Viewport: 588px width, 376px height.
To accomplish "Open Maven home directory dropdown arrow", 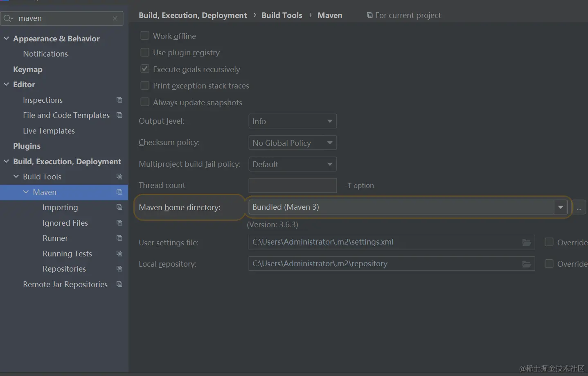I will (561, 207).
